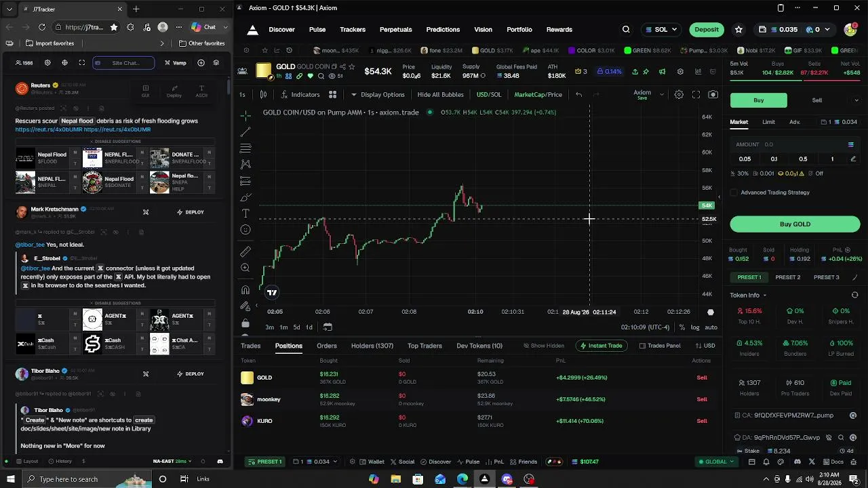The width and height of the screenshot is (868, 488).
Task: Activate the chart zoom-in tool
Action: pyautogui.click(x=245, y=268)
